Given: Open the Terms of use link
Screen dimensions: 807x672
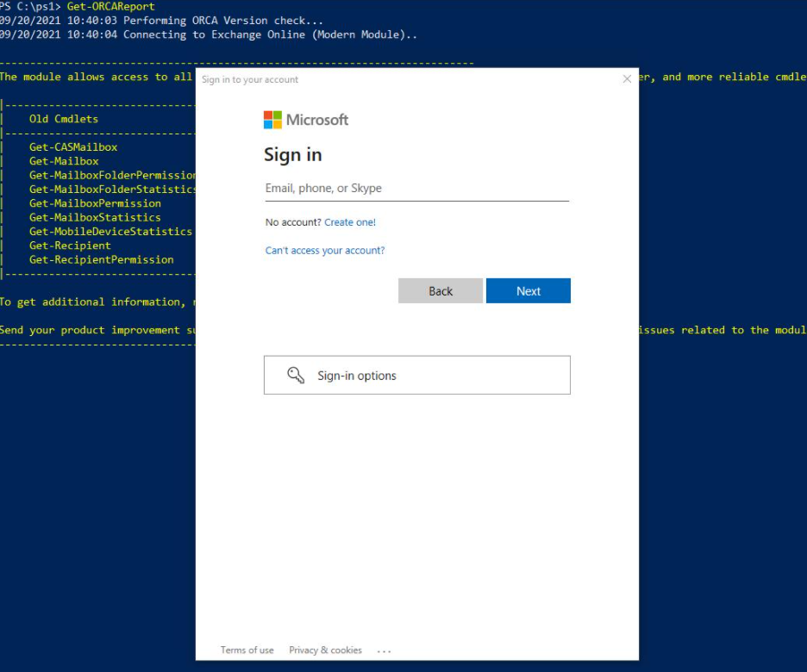Looking at the screenshot, I should click(247, 650).
